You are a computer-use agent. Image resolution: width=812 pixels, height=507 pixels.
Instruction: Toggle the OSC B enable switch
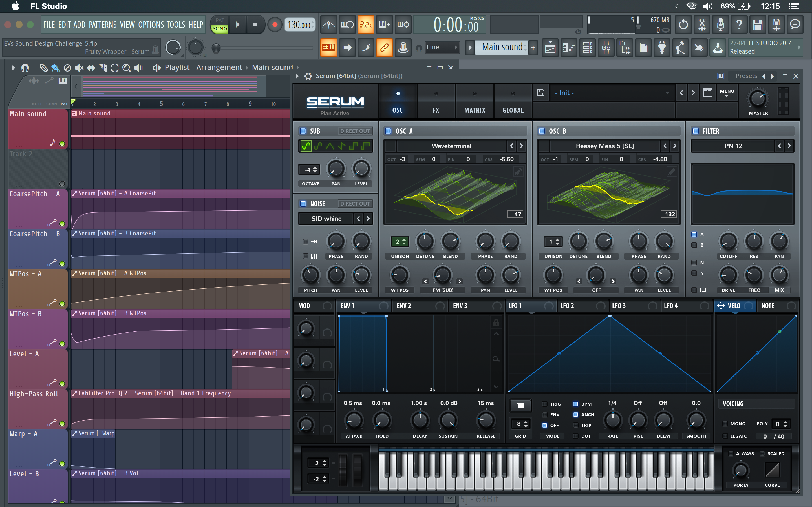click(542, 131)
